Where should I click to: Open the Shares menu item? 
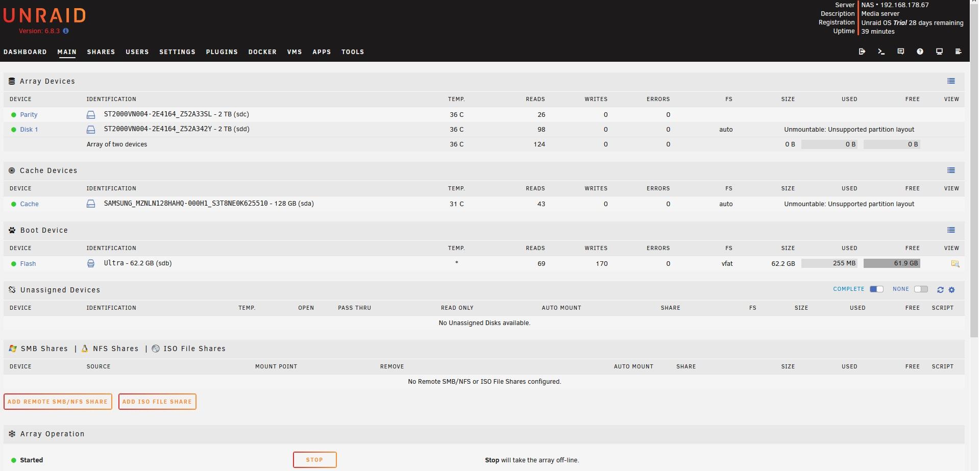pyautogui.click(x=101, y=52)
